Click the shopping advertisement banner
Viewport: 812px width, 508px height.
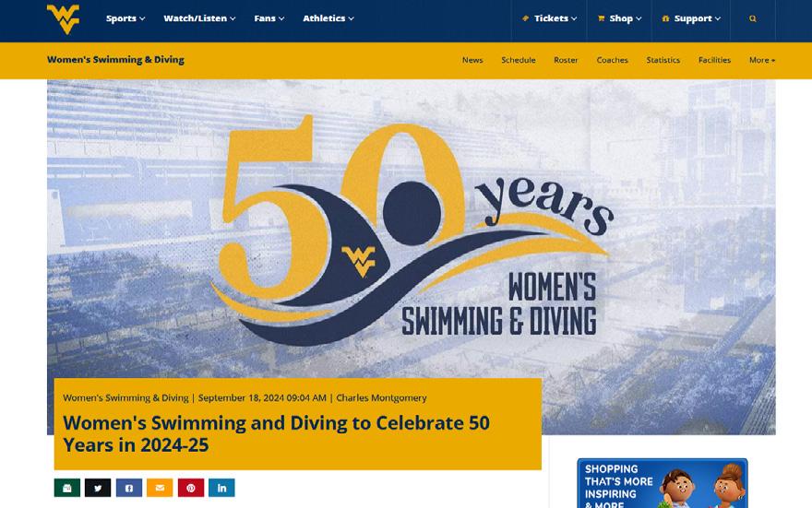coord(663,483)
